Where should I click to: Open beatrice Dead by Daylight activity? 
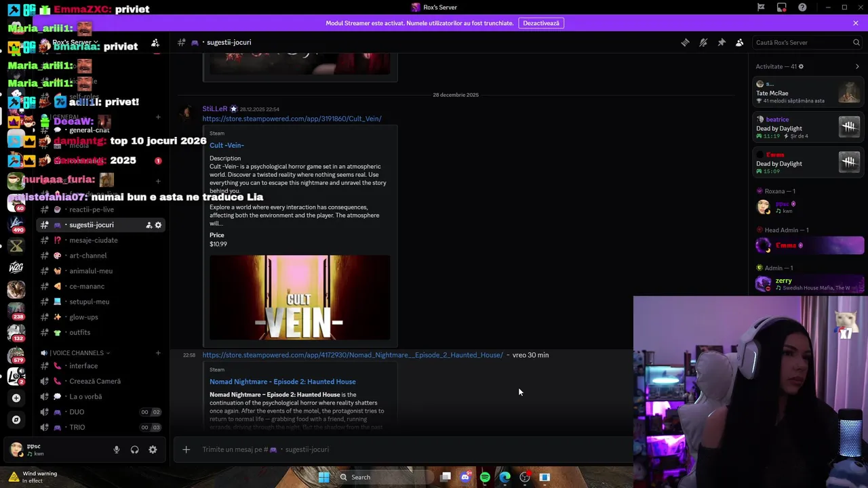809,127
